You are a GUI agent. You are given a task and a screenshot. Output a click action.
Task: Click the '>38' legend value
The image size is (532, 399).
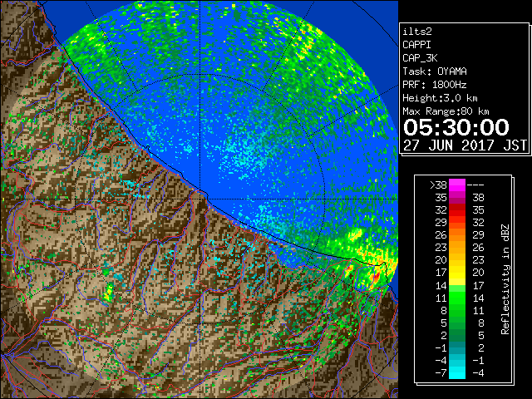(x=438, y=185)
